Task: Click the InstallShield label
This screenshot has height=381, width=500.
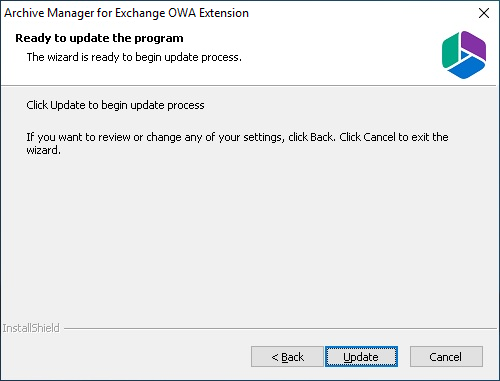Action: tap(31, 328)
